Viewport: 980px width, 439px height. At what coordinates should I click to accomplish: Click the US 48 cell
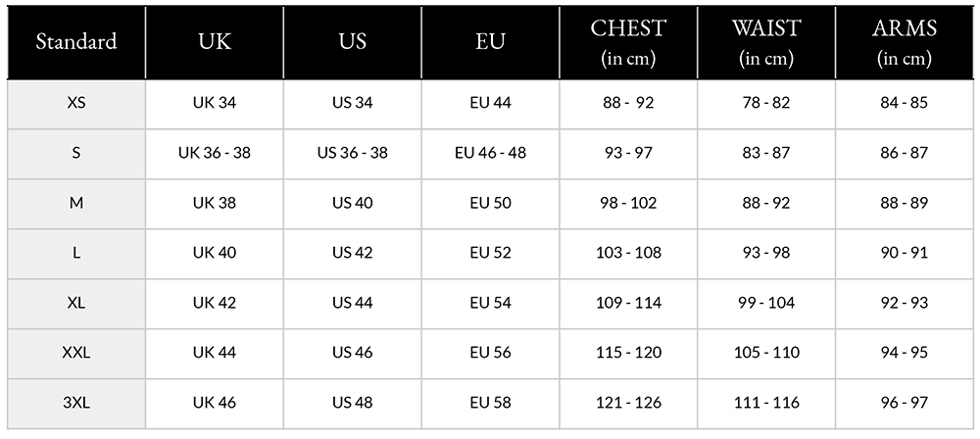coord(353,403)
